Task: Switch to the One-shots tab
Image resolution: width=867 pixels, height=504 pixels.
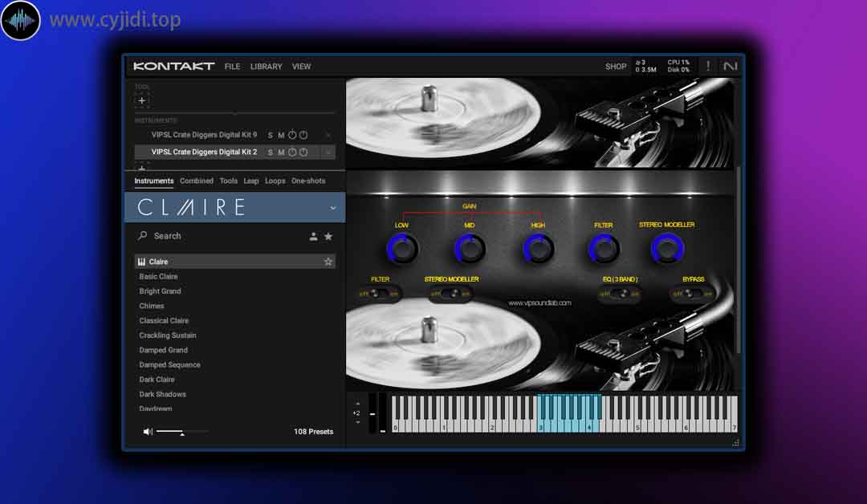Action: coord(308,181)
